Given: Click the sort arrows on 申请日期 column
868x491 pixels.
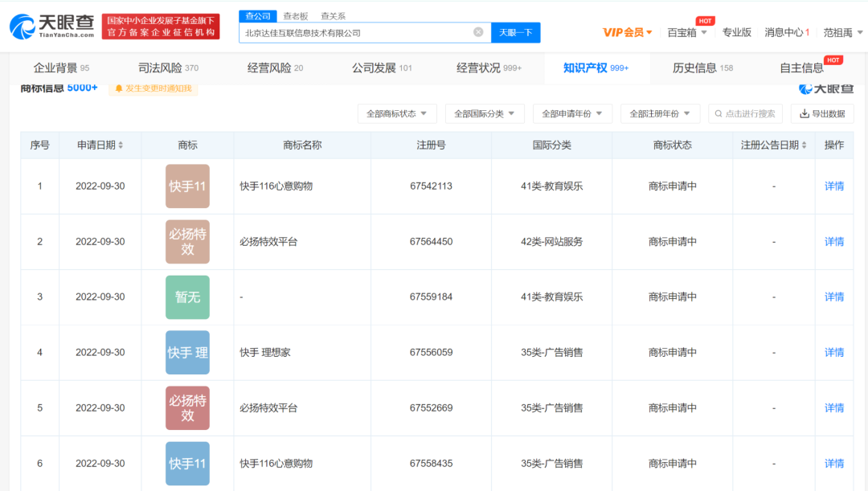Looking at the screenshot, I should pos(122,145).
